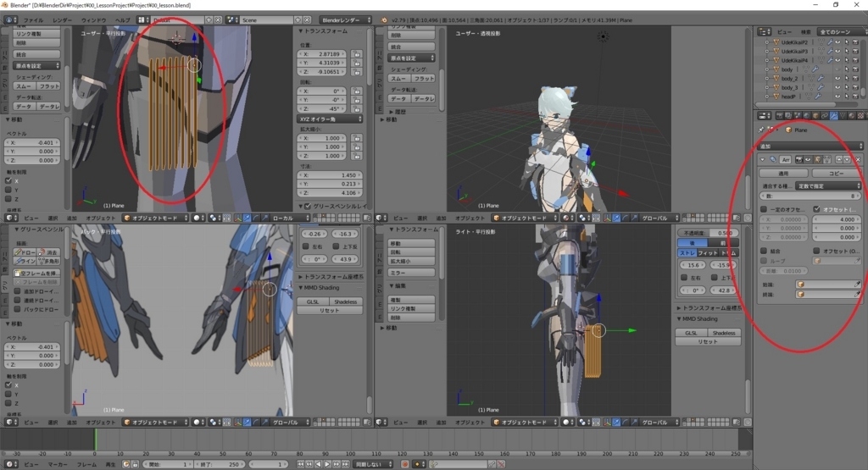This screenshot has height=470, width=868.
Task: Open the screen layout selector icon
Action: pyautogui.click(x=142, y=20)
